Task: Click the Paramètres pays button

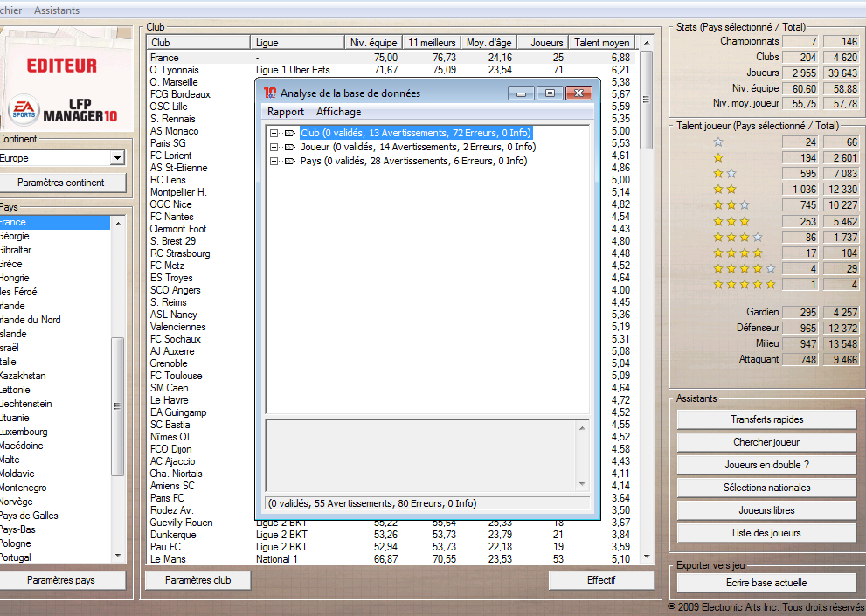Action: [61, 580]
